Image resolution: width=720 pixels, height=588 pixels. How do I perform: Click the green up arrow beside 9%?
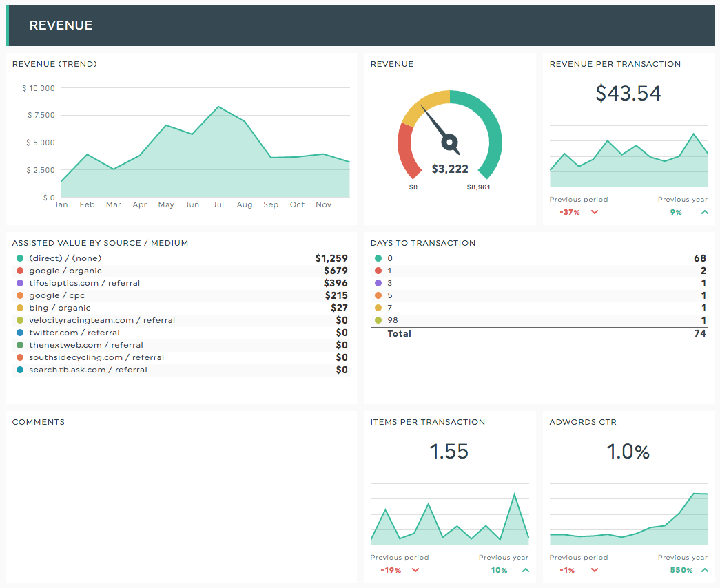tap(704, 212)
